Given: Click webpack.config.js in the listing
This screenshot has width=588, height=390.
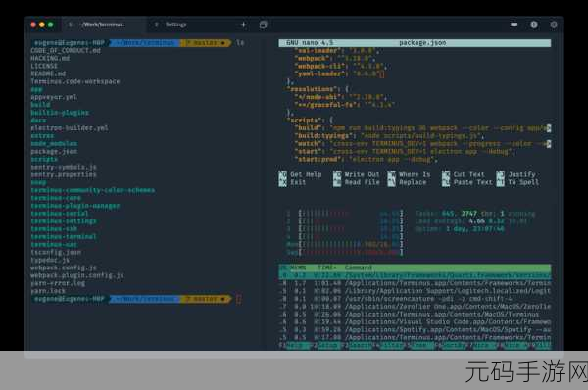Looking at the screenshot, I should pos(64,268).
